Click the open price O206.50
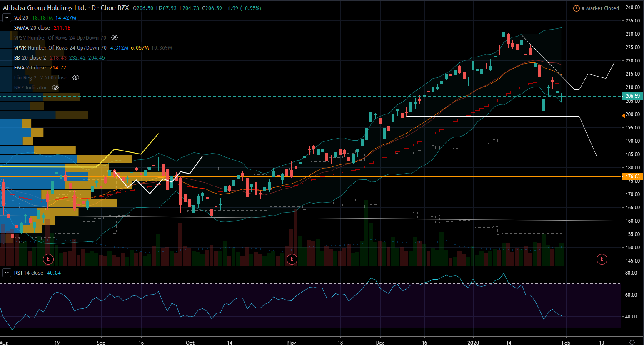The height and width of the screenshot is (345, 644). (143, 8)
